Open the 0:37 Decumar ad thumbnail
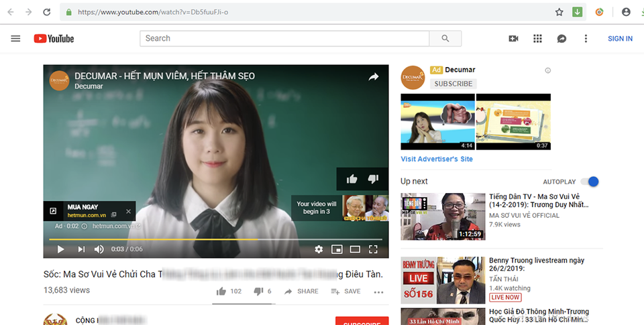Viewport: 644px width, 325px height. [513, 122]
